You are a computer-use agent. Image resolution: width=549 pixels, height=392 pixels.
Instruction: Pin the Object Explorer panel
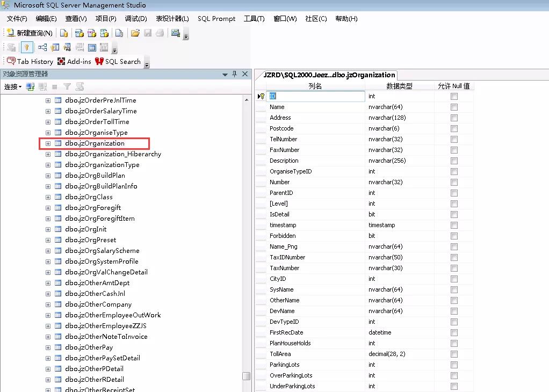pyautogui.click(x=235, y=74)
